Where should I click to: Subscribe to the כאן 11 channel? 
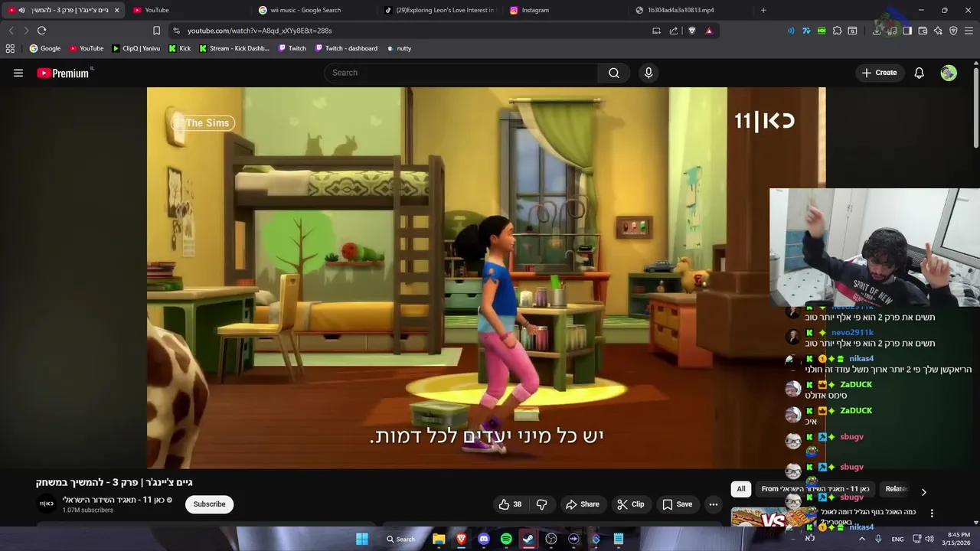click(x=209, y=504)
